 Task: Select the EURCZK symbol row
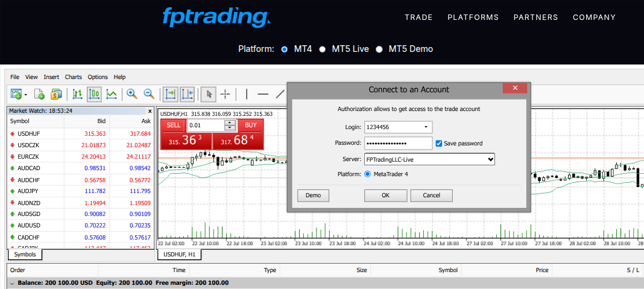80,157
